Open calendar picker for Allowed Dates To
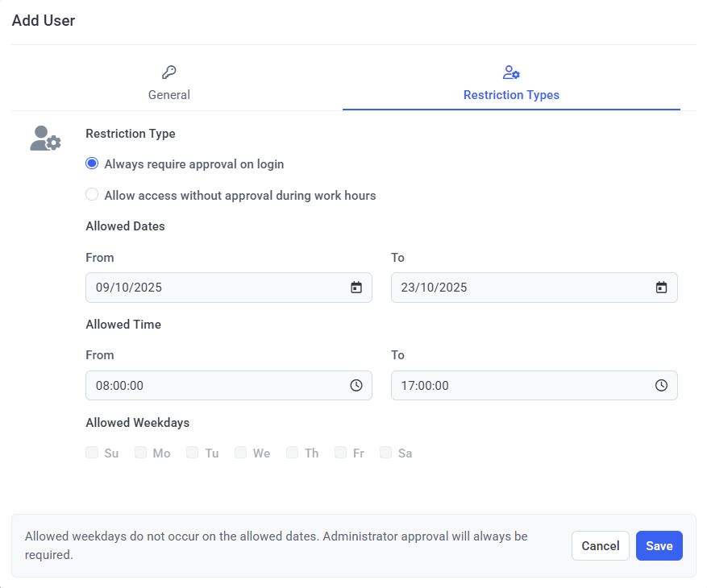 tap(661, 288)
